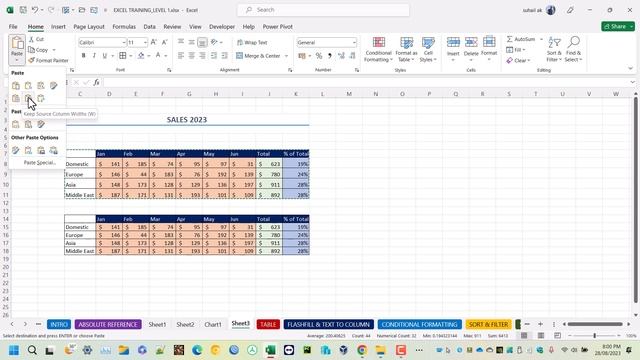Choose Keep Source Formatting paste icon
Screen dimensions: 640x360
(53, 86)
